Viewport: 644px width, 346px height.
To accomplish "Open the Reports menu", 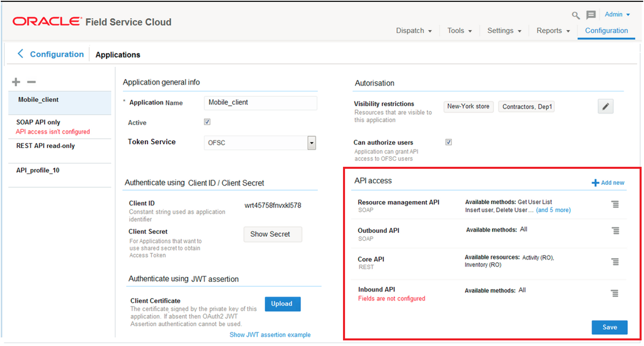I will pos(553,31).
